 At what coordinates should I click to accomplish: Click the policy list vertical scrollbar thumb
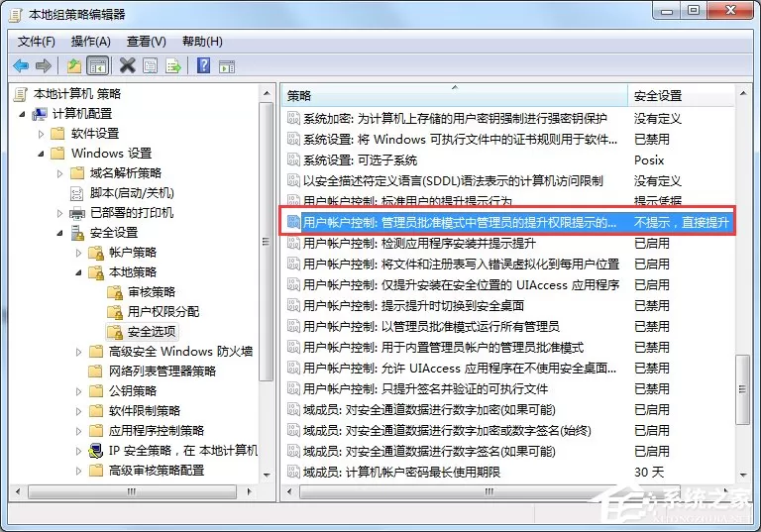pyautogui.click(x=742, y=389)
